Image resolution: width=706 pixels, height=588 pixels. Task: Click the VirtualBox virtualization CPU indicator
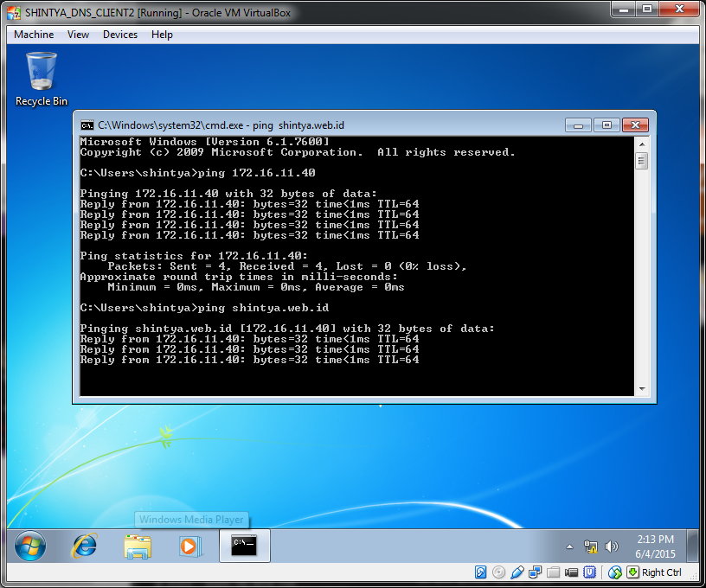click(x=589, y=572)
